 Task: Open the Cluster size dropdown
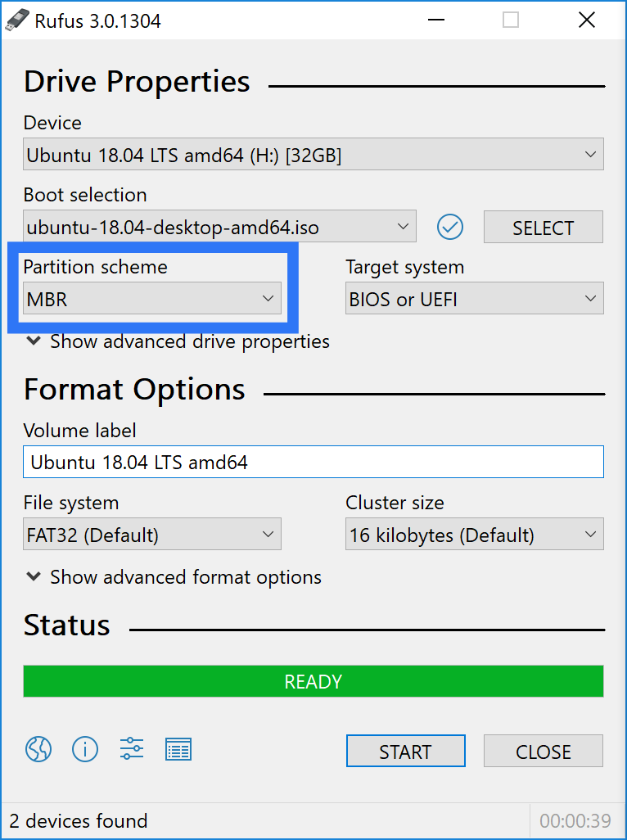tap(475, 534)
